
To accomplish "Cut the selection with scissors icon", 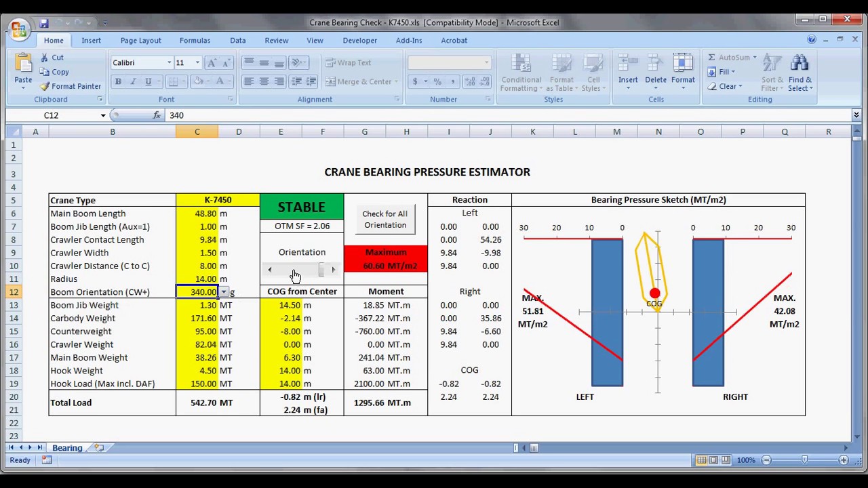I will coord(52,58).
